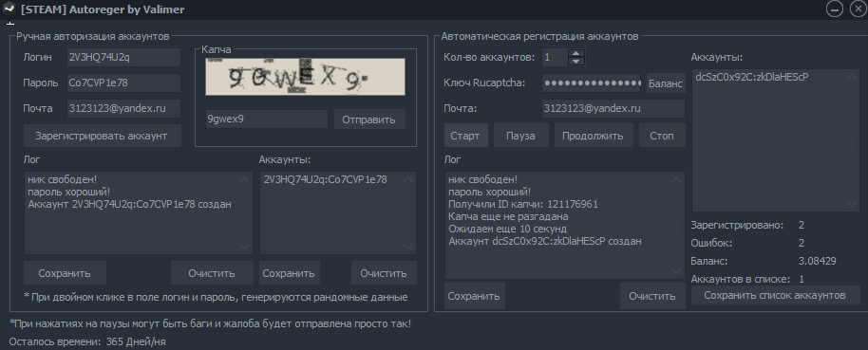Screen dimensions: 868x350
Task: Click Сохранить список аккаунтов button
Action: tap(775, 295)
